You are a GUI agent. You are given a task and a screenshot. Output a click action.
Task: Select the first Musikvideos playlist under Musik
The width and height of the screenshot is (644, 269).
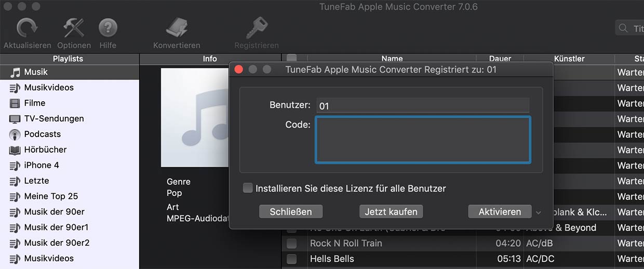click(x=70, y=87)
